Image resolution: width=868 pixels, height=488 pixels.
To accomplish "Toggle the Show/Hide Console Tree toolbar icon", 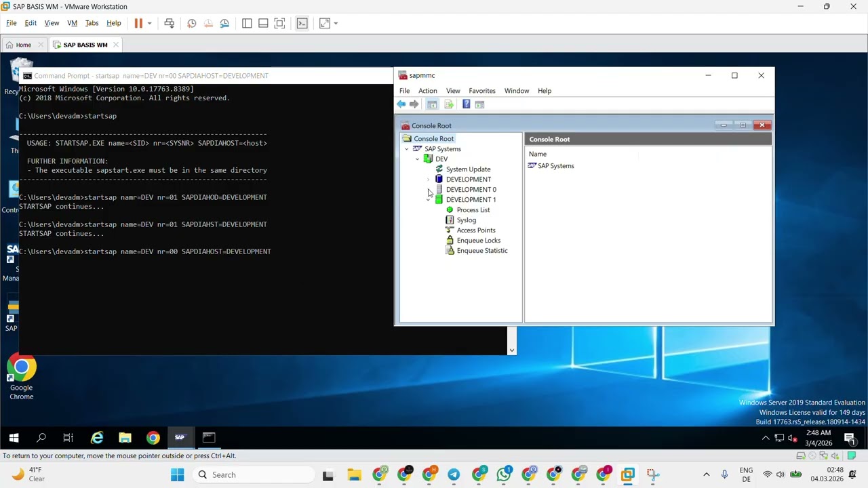I will 432,104.
